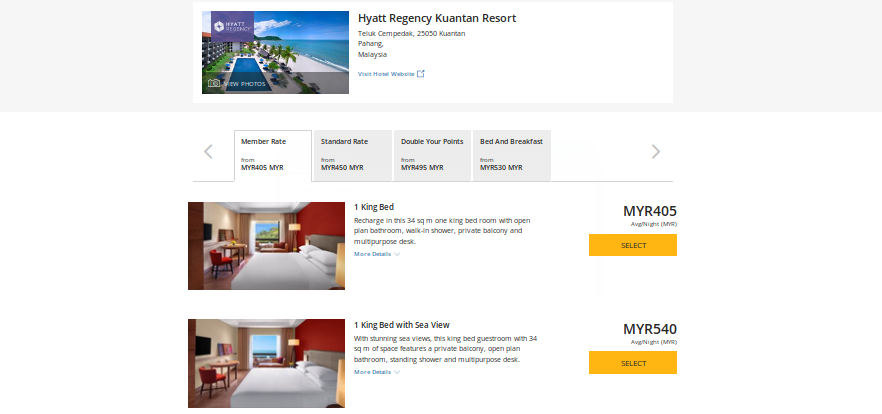Select the MYR405 1 King Bed room
The image size is (882, 414).
click(632, 245)
